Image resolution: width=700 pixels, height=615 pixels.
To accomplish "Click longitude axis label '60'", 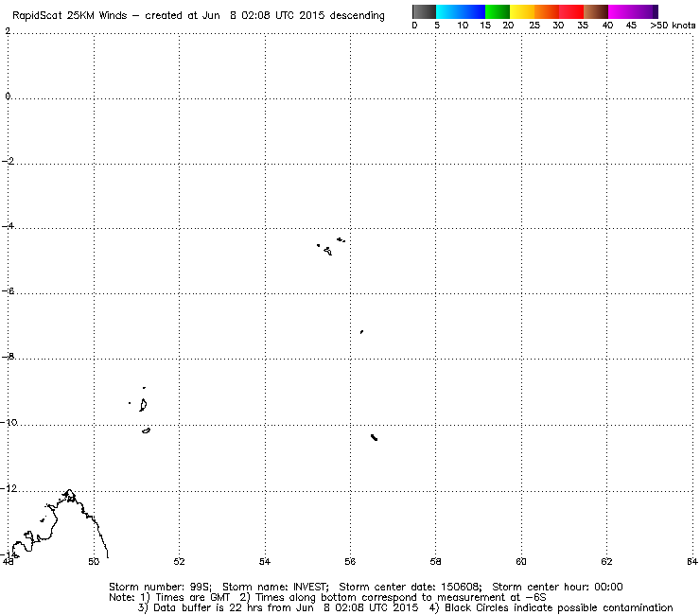I will [x=521, y=561].
